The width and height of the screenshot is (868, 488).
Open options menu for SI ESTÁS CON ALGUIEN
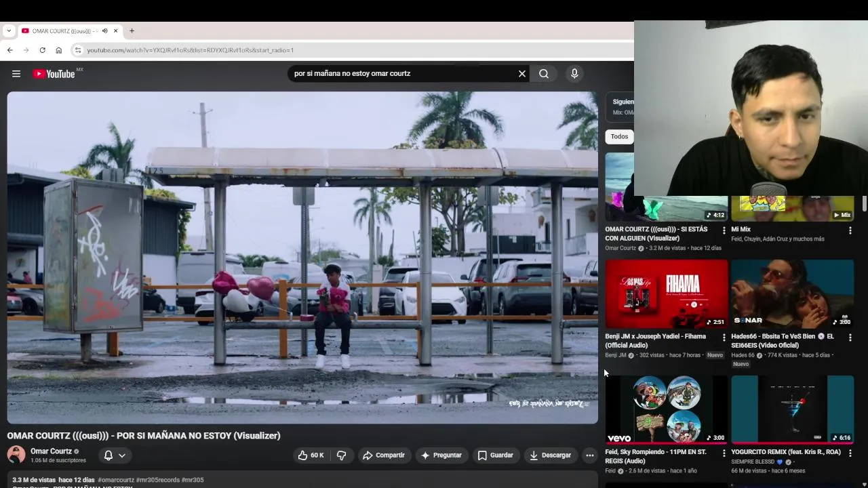[724, 230]
